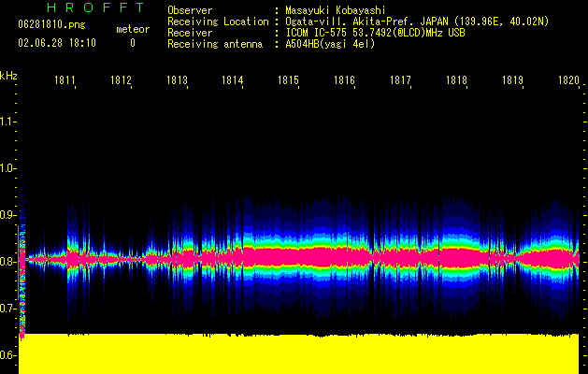Click the 0.7 kHz axis label
The image size is (588, 374).
coord(7,309)
